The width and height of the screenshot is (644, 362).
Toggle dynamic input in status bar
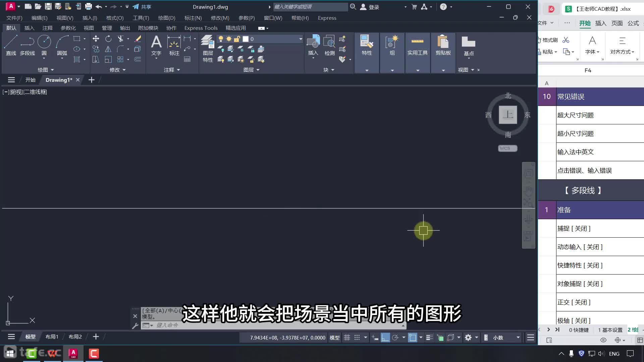[375, 338]
